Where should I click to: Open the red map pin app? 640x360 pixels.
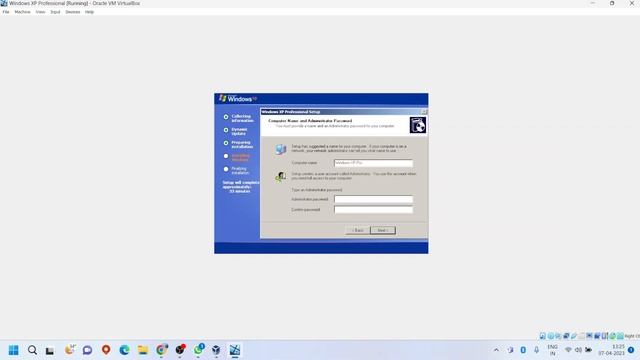[106, 350]
